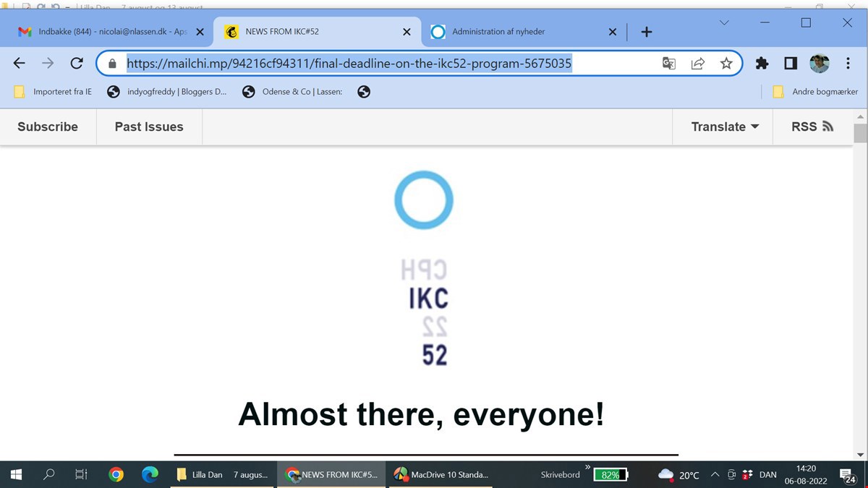Open the weather 20°C widget
The width and height of the screenshot is (868, 488).
point(678,475)
